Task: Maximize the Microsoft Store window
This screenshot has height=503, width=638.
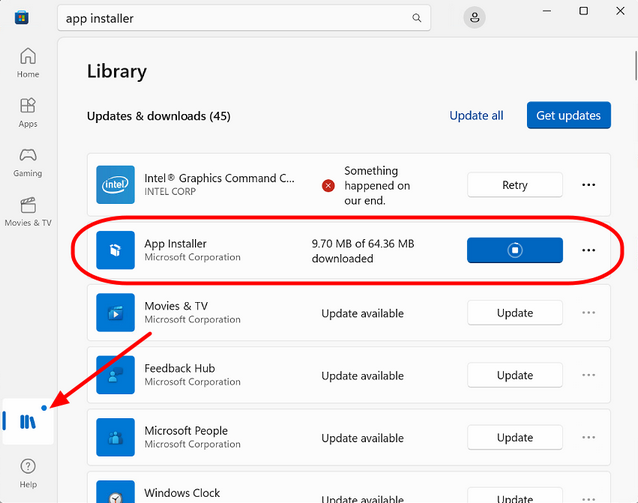Action: click(583, 11)
